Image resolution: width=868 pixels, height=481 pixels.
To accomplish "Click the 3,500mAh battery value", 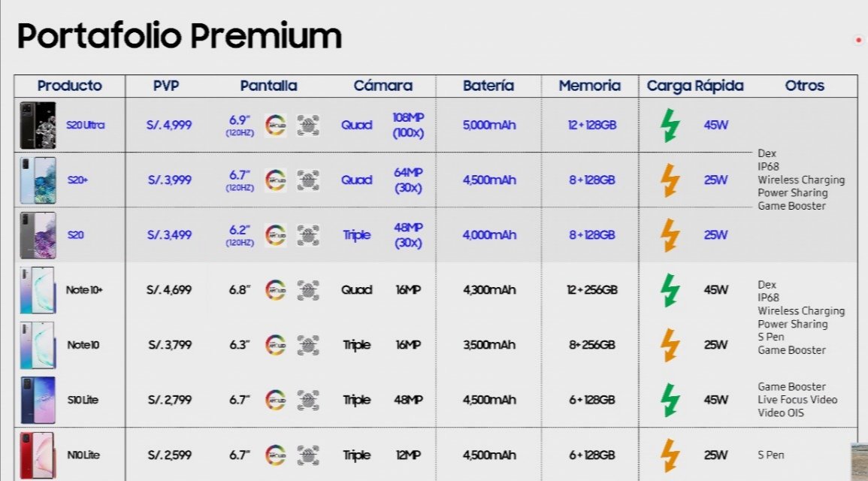I will coord(489,345).
